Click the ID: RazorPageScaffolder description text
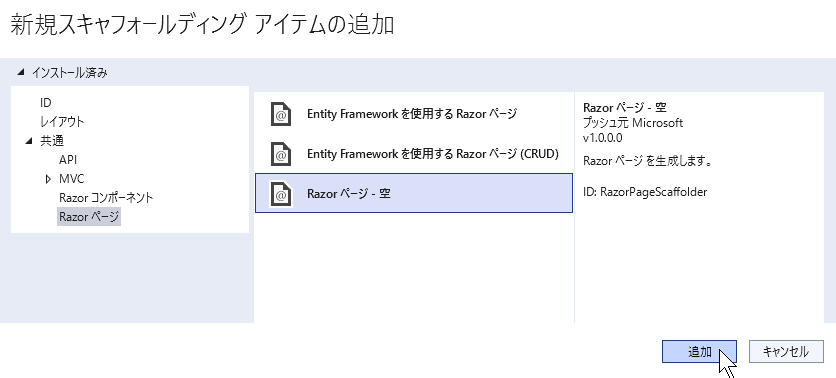The width and height of the screenshot is (836, 378). point(645,192)
